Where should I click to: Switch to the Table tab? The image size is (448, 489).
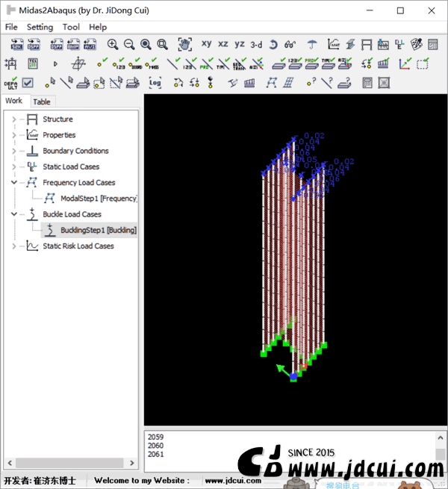point(42,102)
